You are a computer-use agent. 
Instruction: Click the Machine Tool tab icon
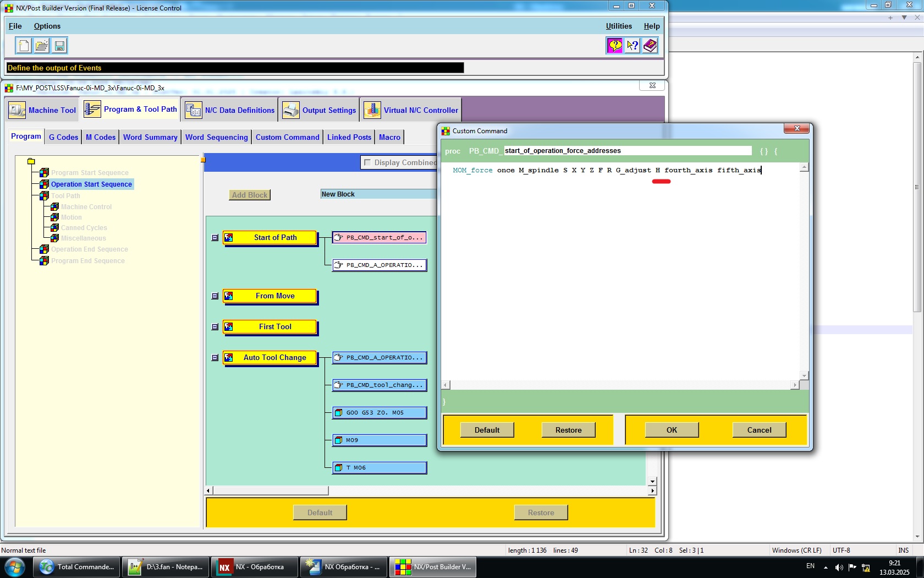click(17, 110)
